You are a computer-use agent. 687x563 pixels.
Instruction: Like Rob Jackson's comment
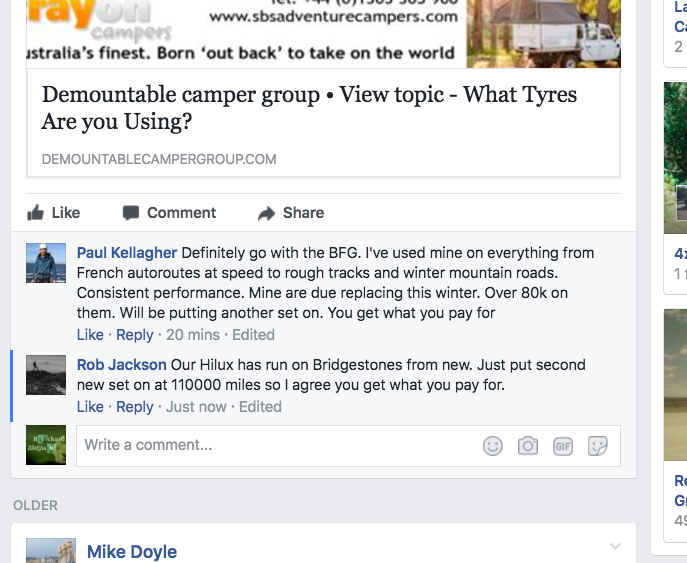coord(90,407)
